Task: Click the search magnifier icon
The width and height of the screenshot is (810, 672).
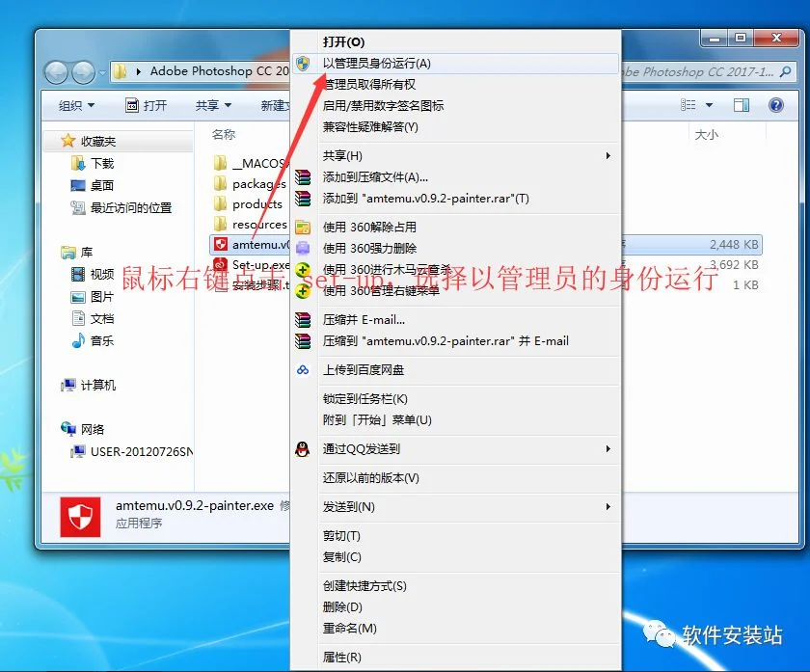Action: pyautogui.click(x=785, y=71)
